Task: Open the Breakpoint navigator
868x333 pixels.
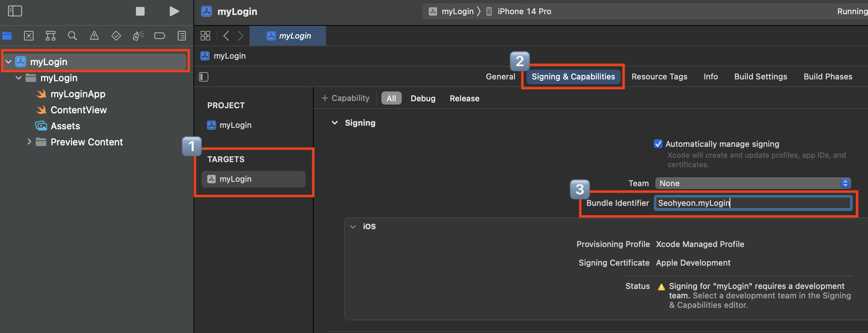Action: coord(160,36)
